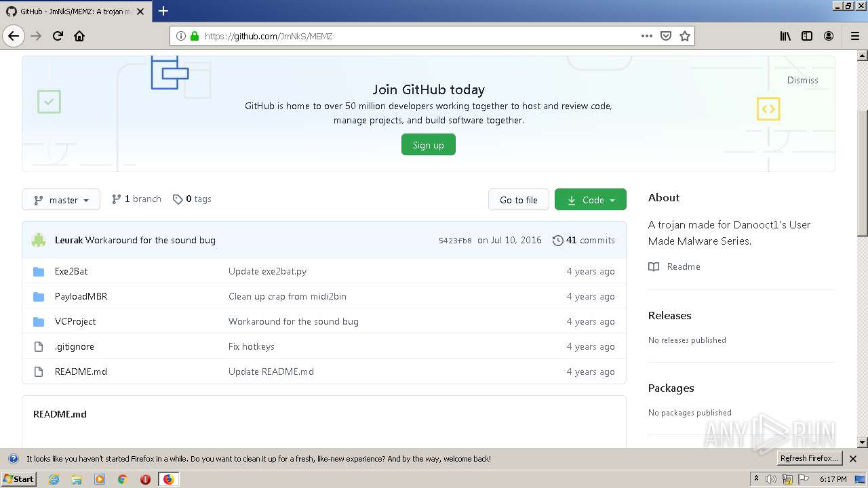Viewport: 868px width, 488px height.
Task: Open the Windows Start button
Action: (x=18, y=479)
